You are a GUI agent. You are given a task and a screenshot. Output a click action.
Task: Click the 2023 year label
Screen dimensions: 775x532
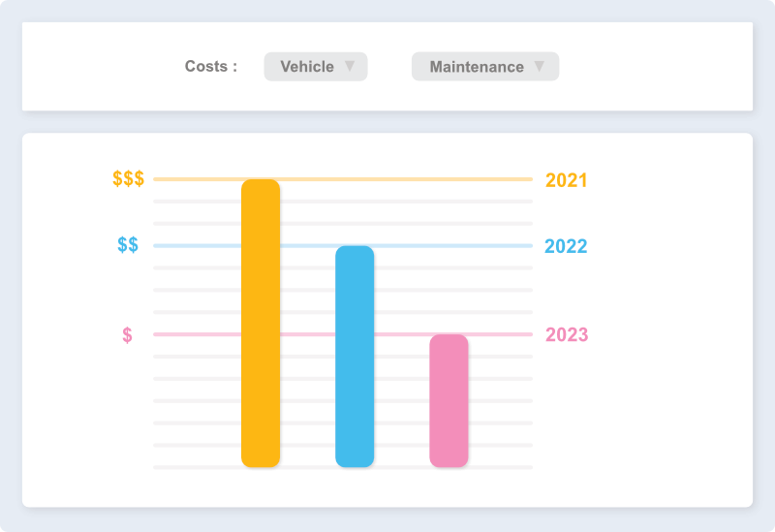567,335
